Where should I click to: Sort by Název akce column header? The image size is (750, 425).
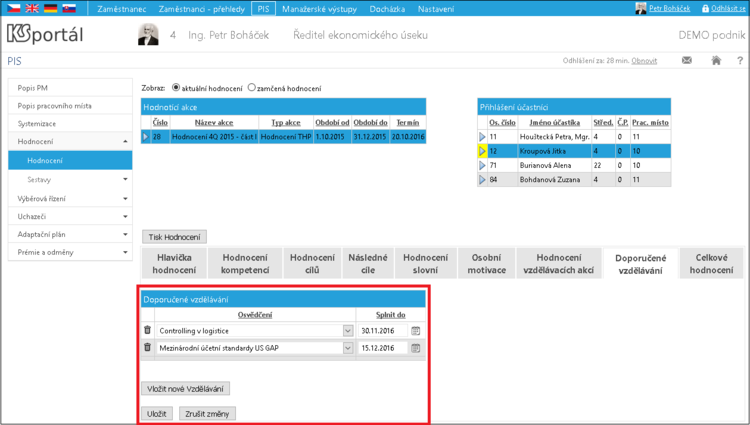214,122
